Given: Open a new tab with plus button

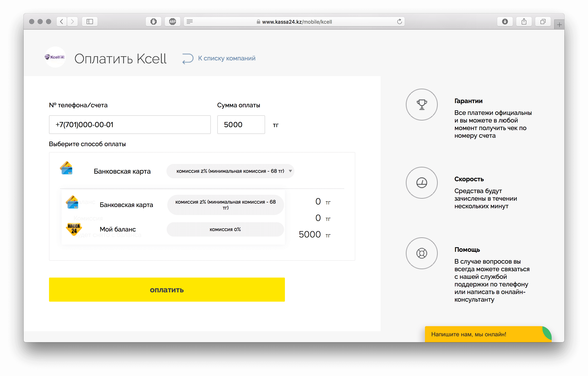Looking at the screenshot, I should 559,25.
